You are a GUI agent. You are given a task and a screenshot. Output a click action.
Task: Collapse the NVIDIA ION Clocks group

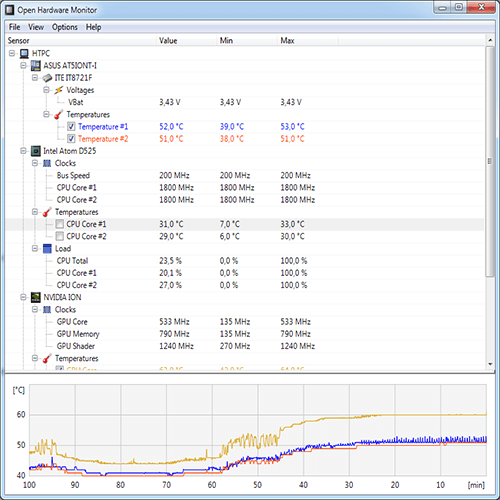pos(35,310)
